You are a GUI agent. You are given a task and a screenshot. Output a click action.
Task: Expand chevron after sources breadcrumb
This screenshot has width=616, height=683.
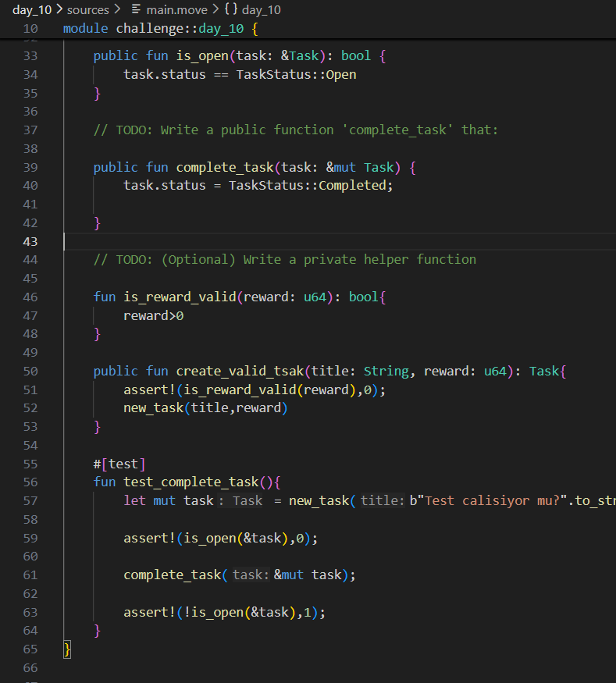117,9
